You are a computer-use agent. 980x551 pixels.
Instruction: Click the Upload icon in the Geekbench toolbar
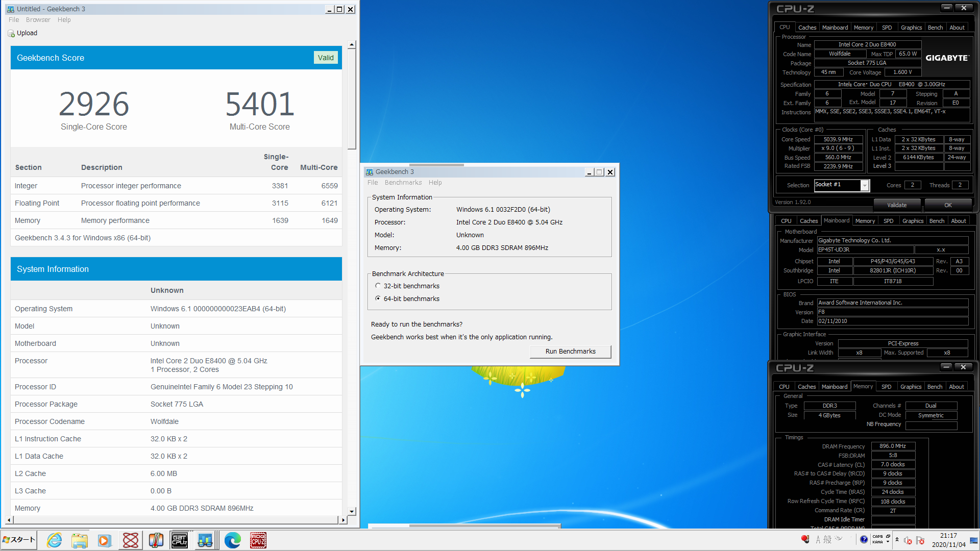11,33
